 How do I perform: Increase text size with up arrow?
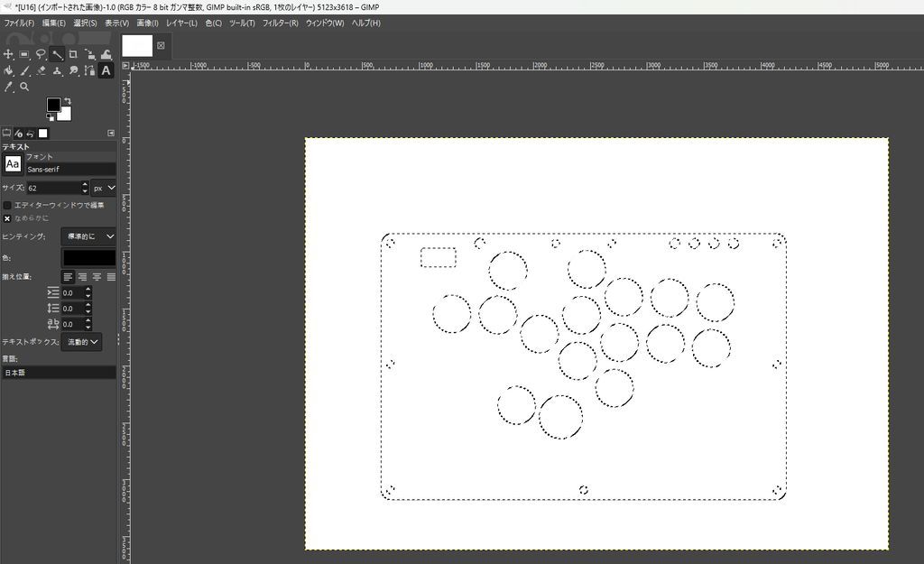tap(85, 184)
